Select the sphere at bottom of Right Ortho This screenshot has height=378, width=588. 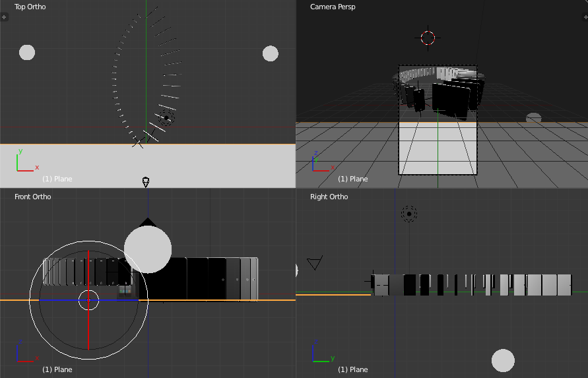pyautogui.click(x=503, y=360)
